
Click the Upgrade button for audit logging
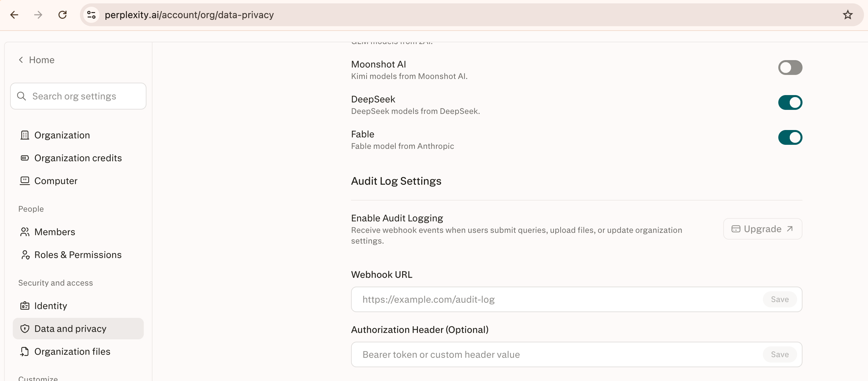point(763,229)
